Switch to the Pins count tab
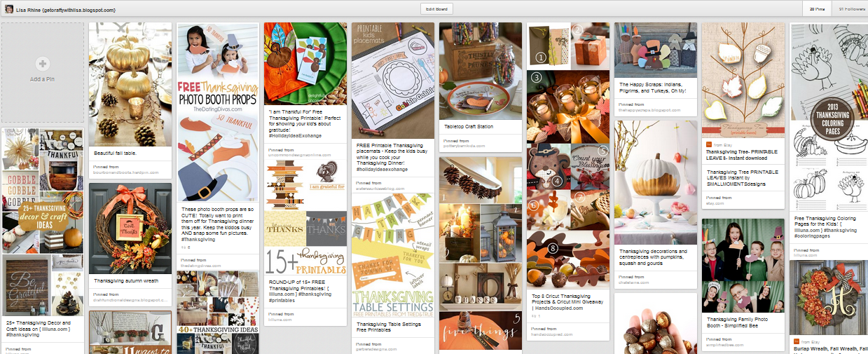Image resolution: width=868 pixels, height=354 pixels. click(x=816, y=9)
